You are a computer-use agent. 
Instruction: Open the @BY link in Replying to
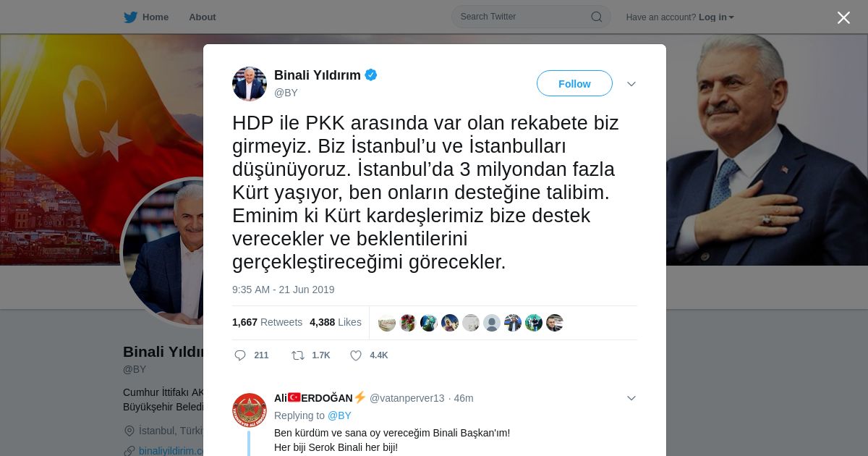[339, 415]
